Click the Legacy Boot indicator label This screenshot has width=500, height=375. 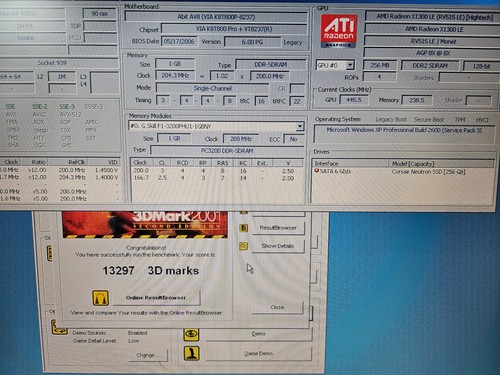(391, 119)
